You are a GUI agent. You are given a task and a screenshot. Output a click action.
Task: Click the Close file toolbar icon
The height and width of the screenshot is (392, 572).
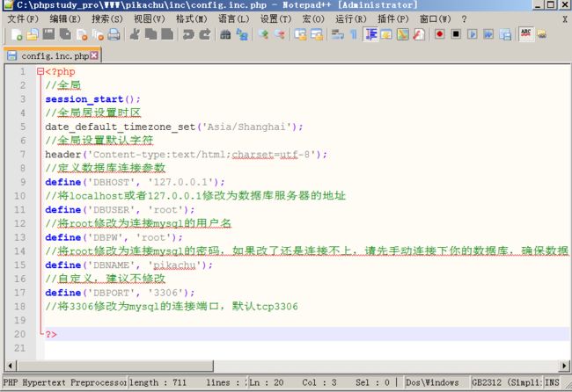82,34
